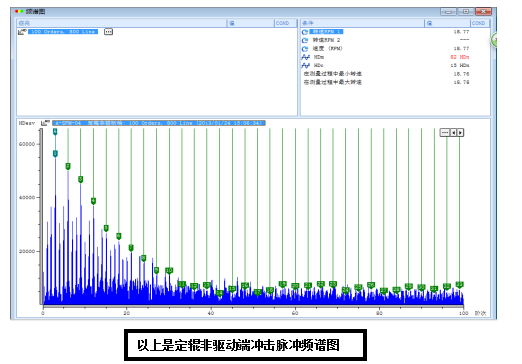Click the spectrum icon beside 100 Orders entry
This screenshot has height=364, width=522.
click(22, 32)
